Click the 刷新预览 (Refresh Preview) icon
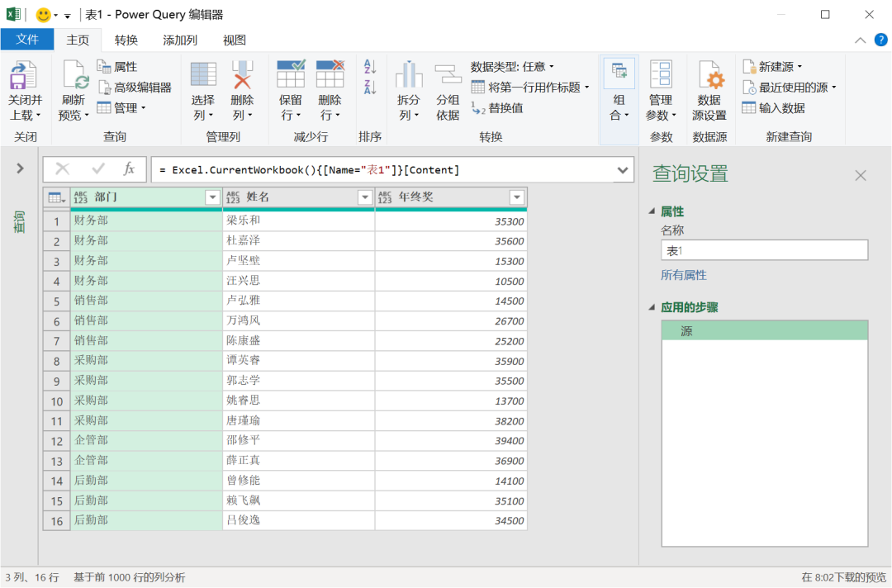 pyautogui.click(x=75, y=77)
